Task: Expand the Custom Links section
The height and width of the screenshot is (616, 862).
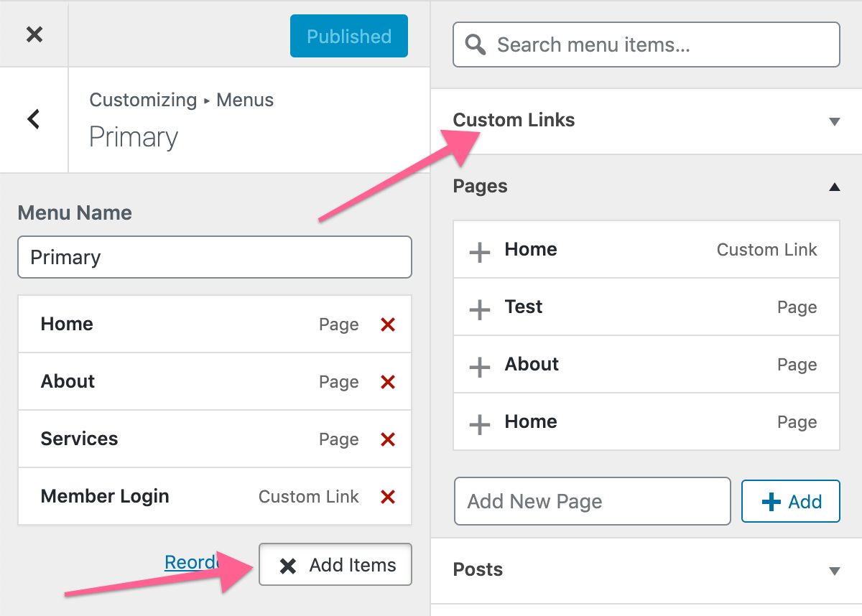Action: pos(646,121)
